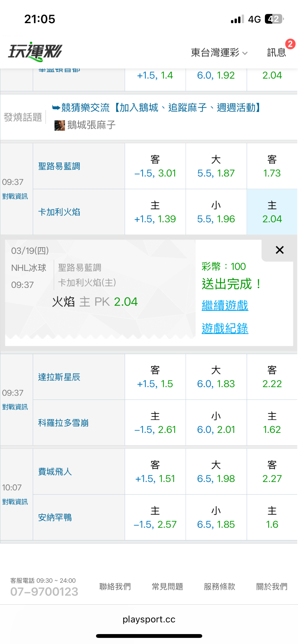The height and width of the screenshot is (644, 298).
Task: Tap the playsport.cc address bar
Action: pyautogui.click(x=149, y=619)
